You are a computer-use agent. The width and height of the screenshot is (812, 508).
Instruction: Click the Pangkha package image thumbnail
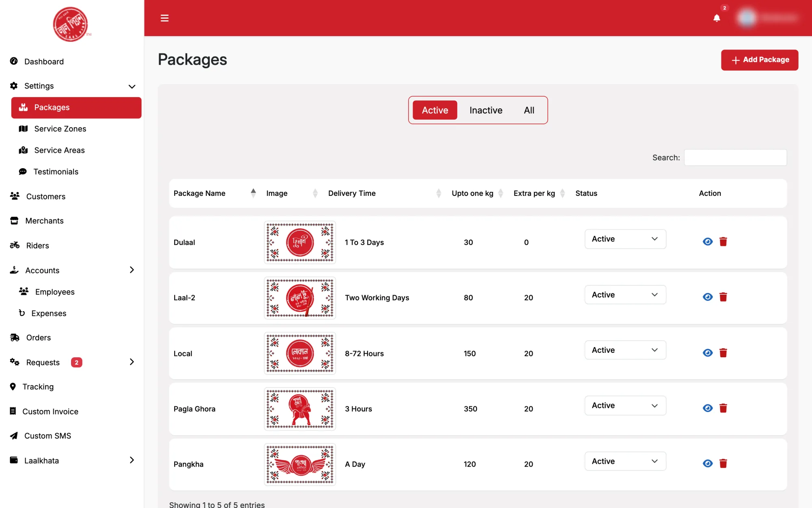[x=300, y=465]
